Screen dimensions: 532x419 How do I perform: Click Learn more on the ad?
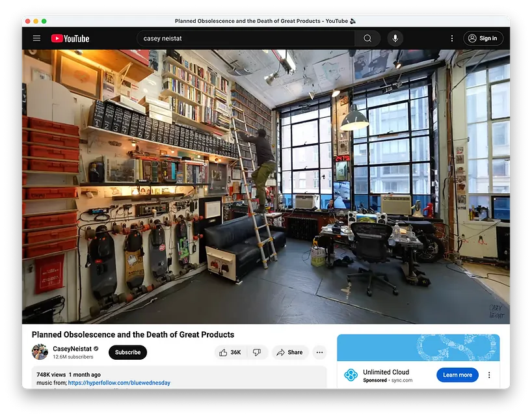pyautogui.click(x=457, y=375)
